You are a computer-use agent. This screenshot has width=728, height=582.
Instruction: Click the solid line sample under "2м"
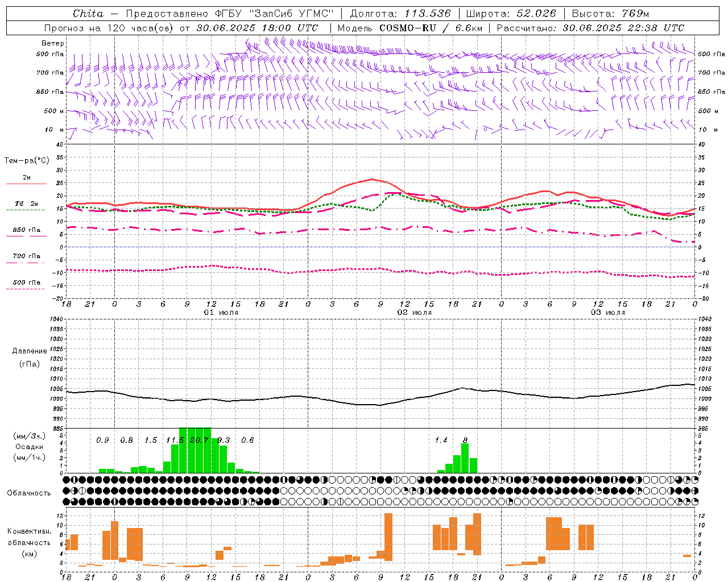27,184
